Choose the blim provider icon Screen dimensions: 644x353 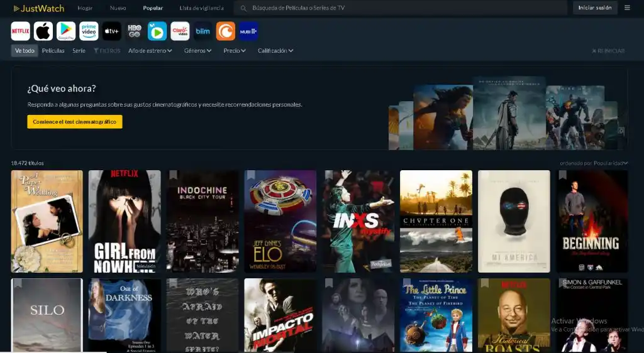pyautogui.click(x=203, y=31)
